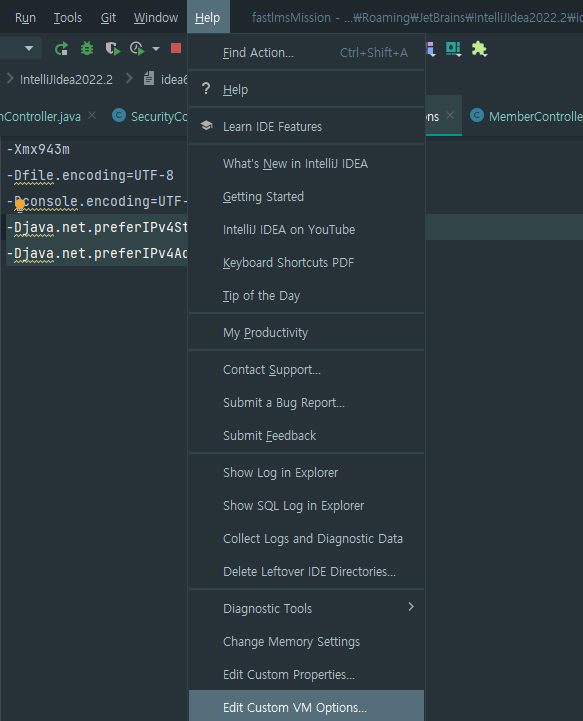This screenshot has width=583, height=721.
Task: Switch to the MemberController tab
Action: (x=536, y=116)
